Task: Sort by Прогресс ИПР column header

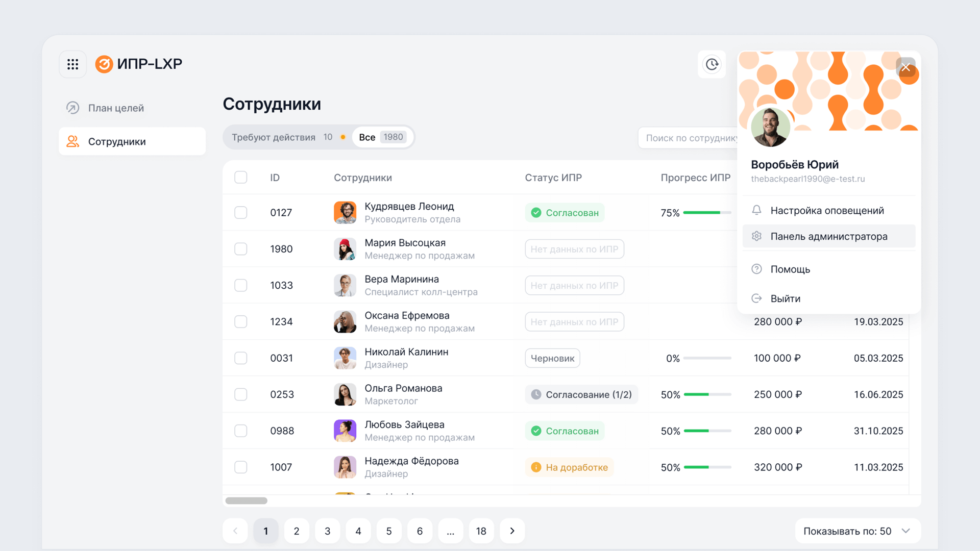Action: pyautogui.click(x=695, y=178)
